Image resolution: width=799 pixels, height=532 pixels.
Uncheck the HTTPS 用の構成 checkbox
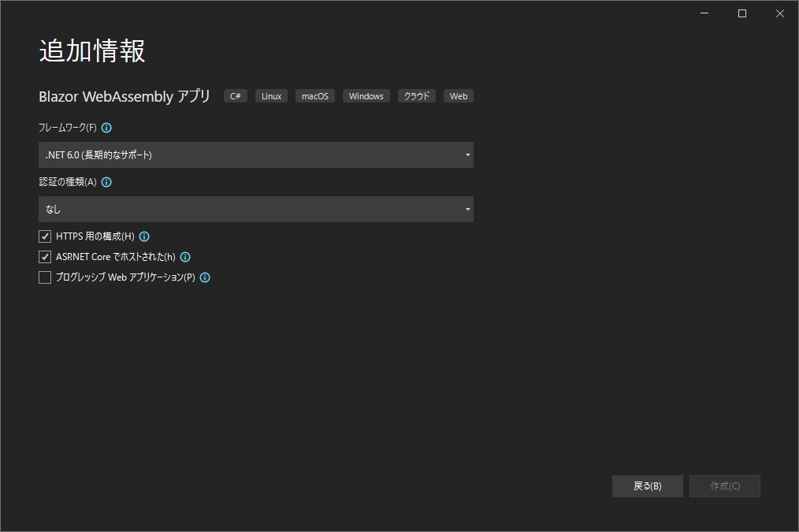[x=45, y=236]
